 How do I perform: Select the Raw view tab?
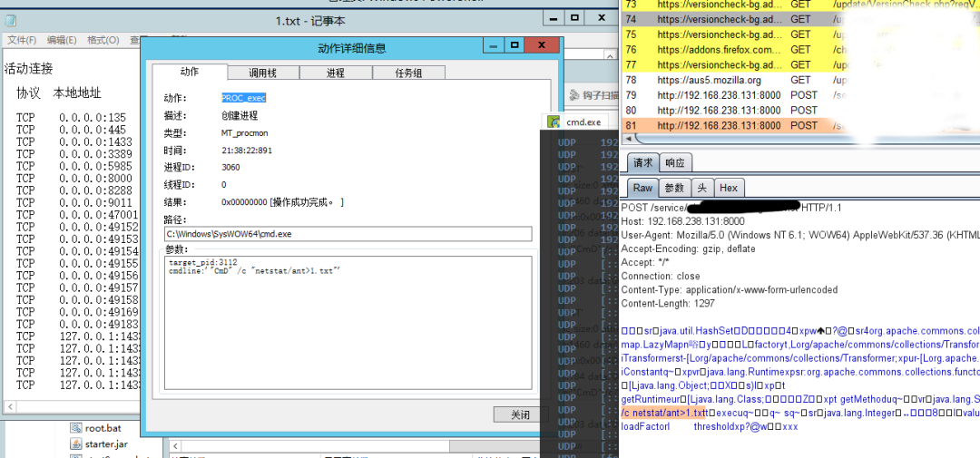tap(642, 188)
